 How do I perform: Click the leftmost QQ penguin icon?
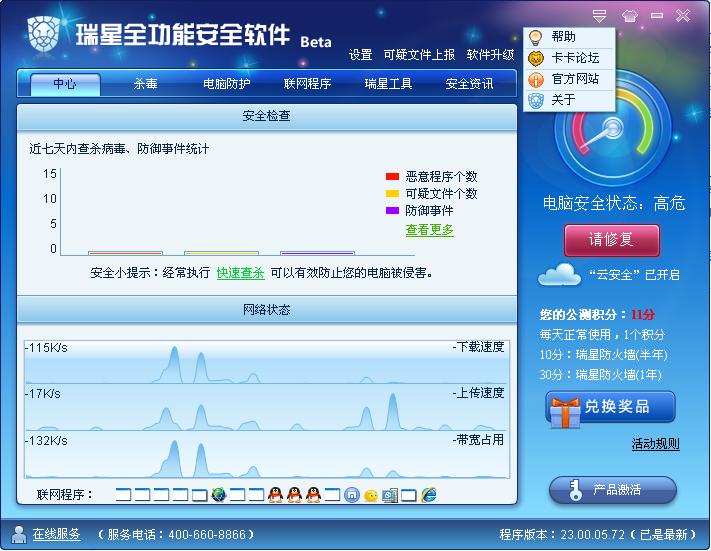(275, 494)
